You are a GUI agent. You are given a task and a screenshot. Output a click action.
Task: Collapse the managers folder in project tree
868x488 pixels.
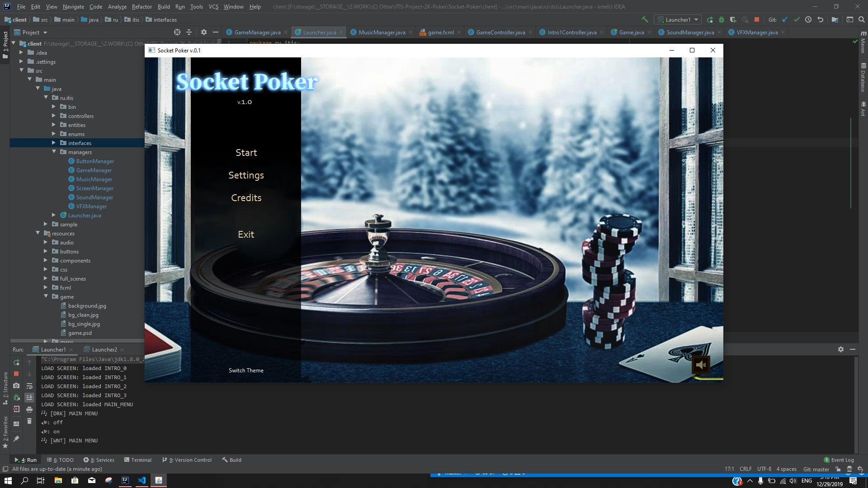54,152
